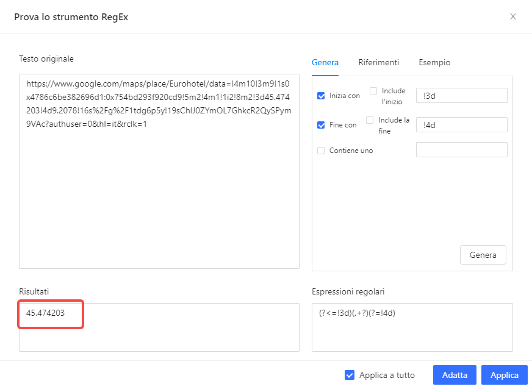Viewport: 532px width, 392px height.
Task: Click the input field containing !3d
Action: [x=461, y=95]
